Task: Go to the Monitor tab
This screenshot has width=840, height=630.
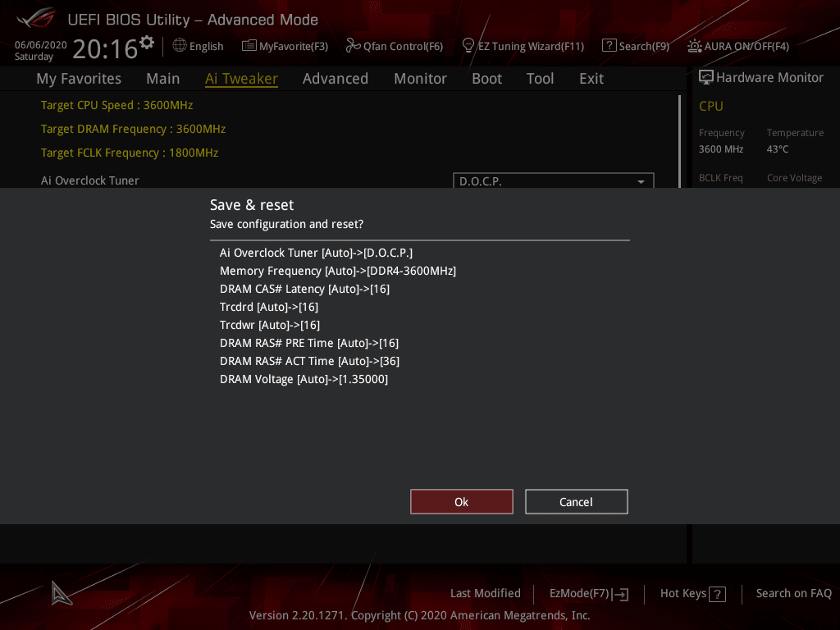Action: (x=420, y=79)
